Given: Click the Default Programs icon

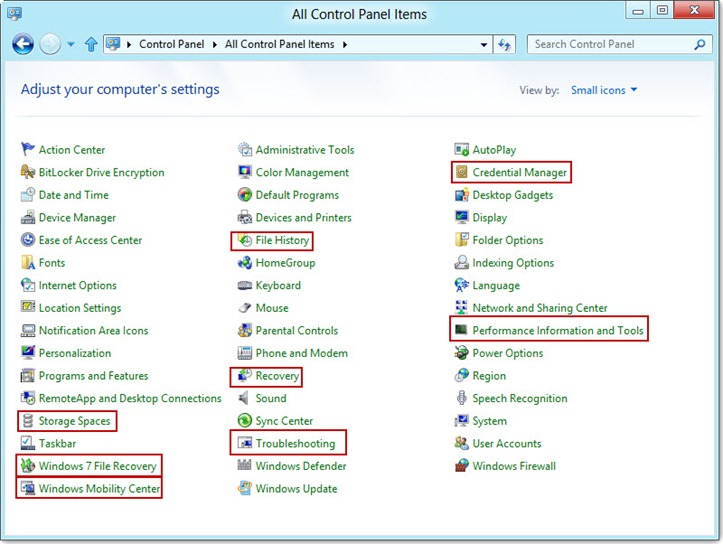Looking at the screenshot, I should coord(244,195).
